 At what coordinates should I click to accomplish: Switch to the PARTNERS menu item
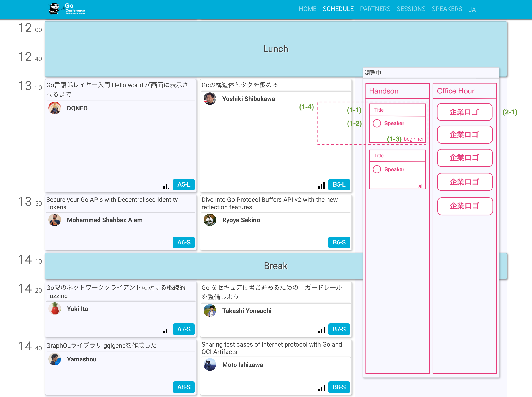(375, 9)
